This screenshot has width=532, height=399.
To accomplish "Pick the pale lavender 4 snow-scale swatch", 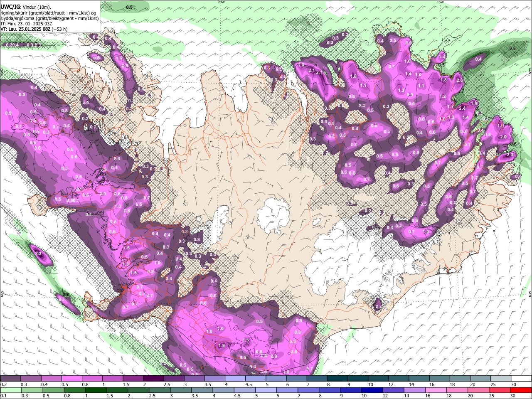I will [234, 379].
